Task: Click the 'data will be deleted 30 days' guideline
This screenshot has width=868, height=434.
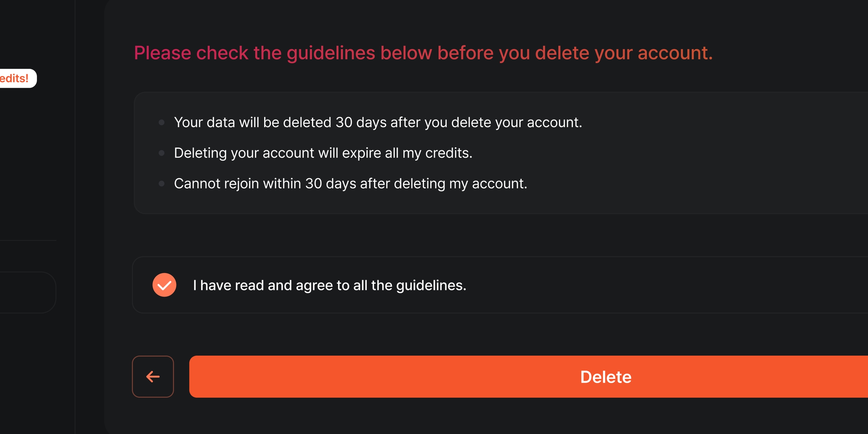Action: pyautogui.click(x=377, y=122)
